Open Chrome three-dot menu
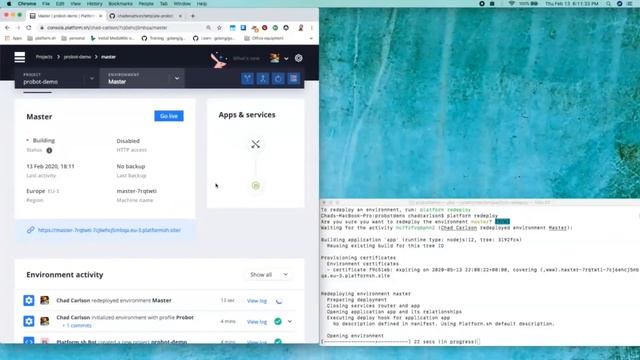Screen dimensions: 640x360 312,28
